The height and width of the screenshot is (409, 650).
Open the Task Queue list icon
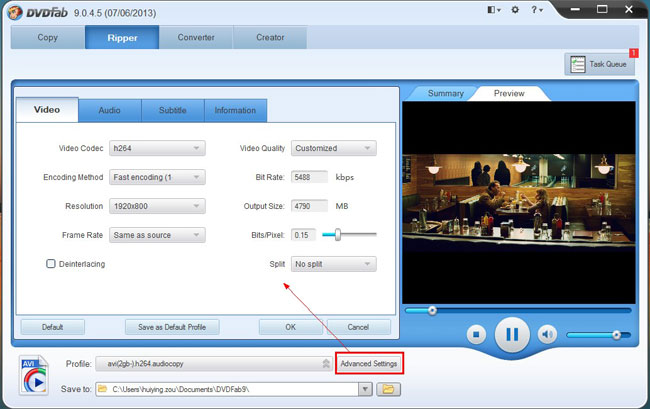click(578, 64)
